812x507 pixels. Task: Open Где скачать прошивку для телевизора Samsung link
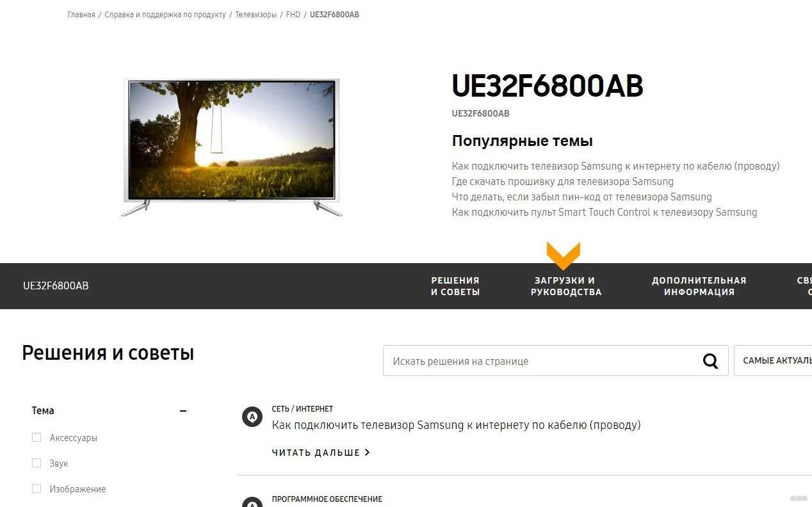pyautogui.click(x=563, y=181)
